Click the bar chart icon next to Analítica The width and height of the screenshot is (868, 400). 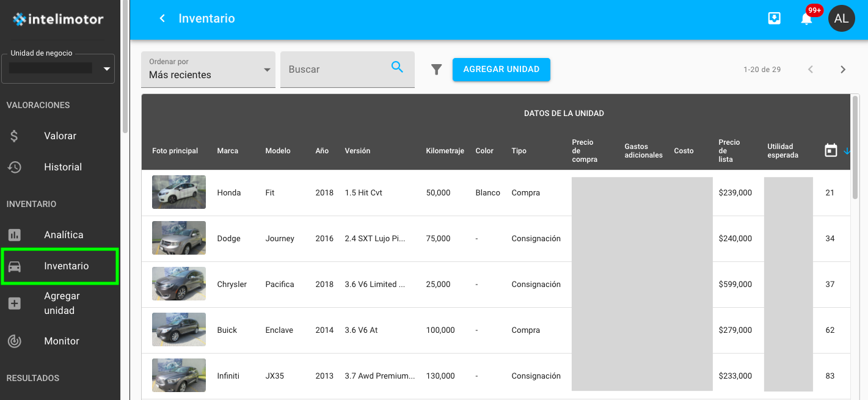(15, 235)
